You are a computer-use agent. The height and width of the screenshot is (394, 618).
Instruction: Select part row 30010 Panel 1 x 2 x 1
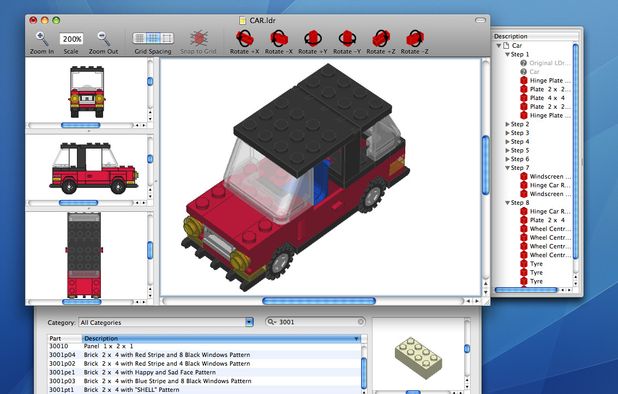coord(204,346)
